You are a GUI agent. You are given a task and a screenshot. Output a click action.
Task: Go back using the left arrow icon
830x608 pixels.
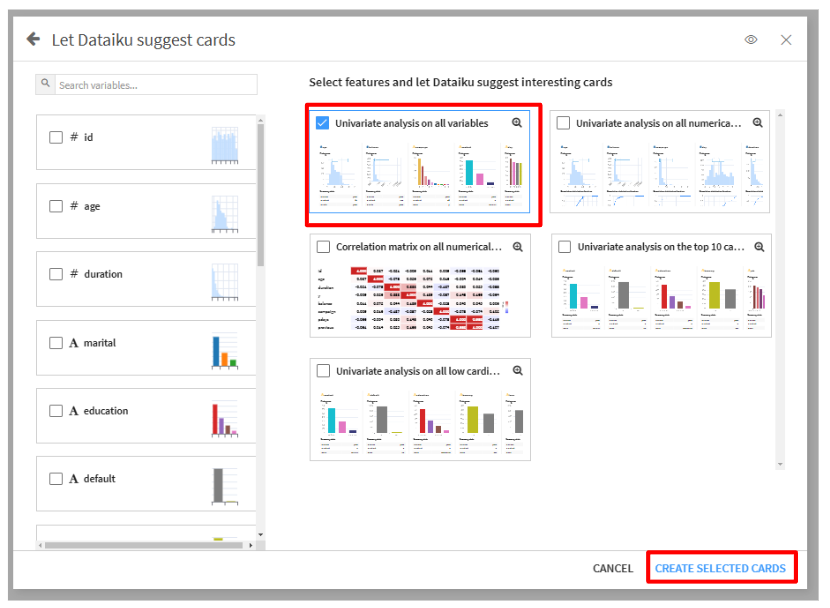point(33,39)
